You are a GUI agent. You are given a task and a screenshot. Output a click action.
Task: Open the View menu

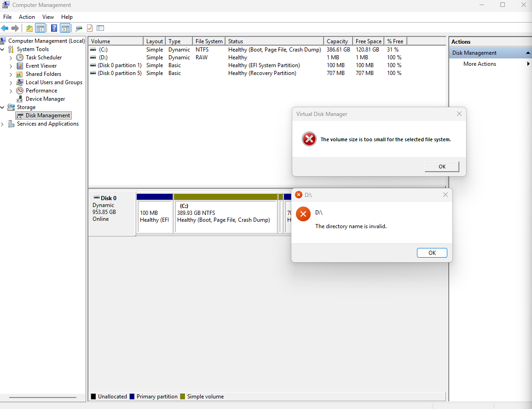pos(48,17)
